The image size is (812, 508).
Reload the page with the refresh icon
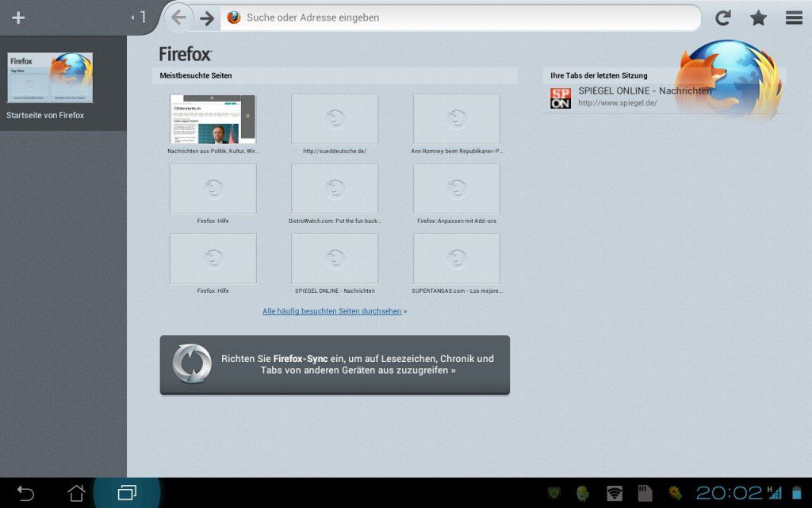723,17
